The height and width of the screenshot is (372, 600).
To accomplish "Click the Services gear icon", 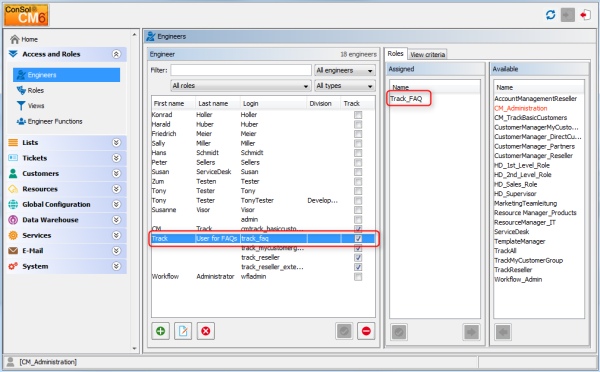I will click(x=13, y=235).
